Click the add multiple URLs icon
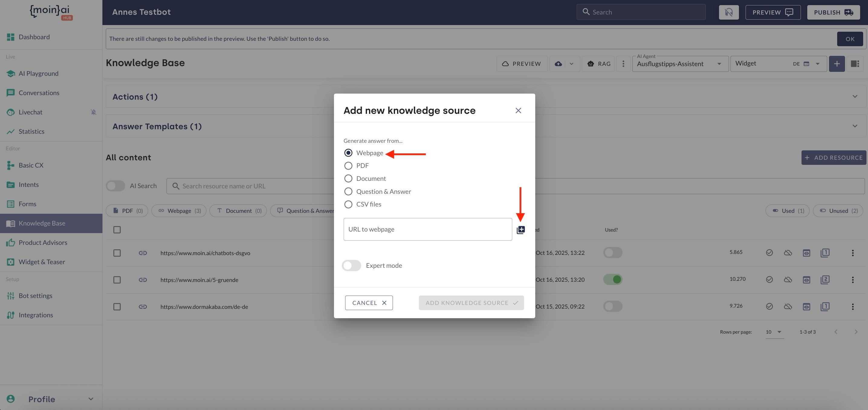 (521, 229)
